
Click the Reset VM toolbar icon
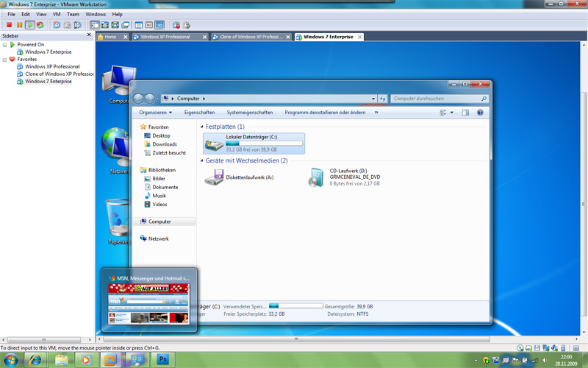(x=40, y=25)
